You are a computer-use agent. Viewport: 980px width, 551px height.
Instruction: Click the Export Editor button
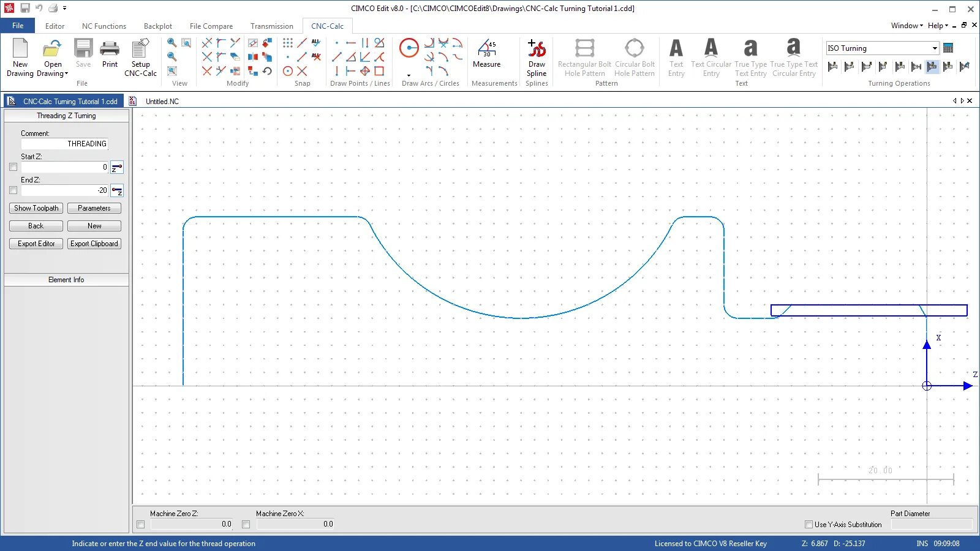(x=36, y=244)
